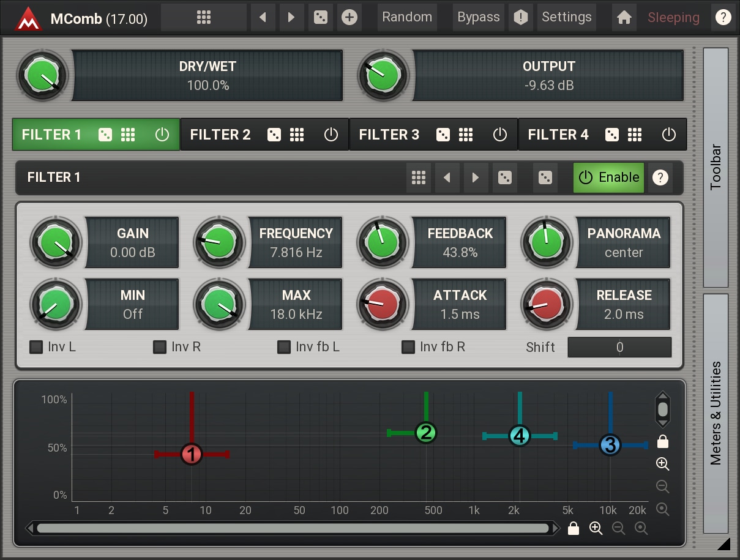Expand the Toolbar side panel

tap(716, 168)
